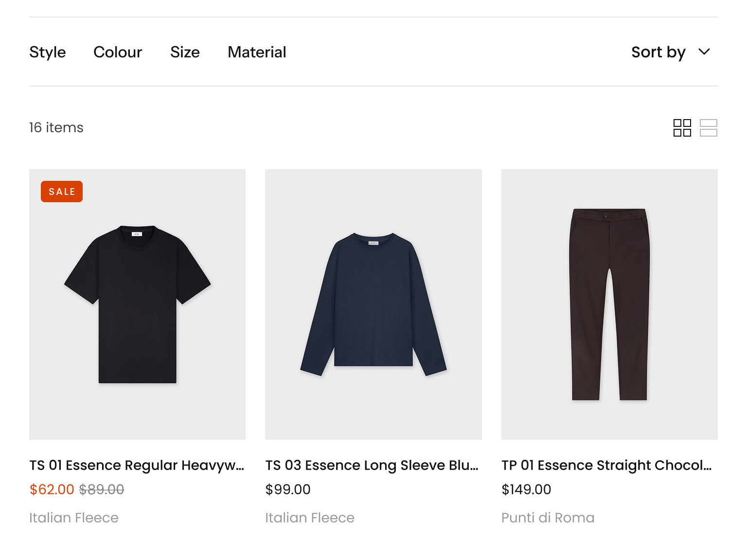Image resolution: width=747 pixels, height=560 pixels.
Task: Click the $149.00 trousers price
Action: point(526,490)
